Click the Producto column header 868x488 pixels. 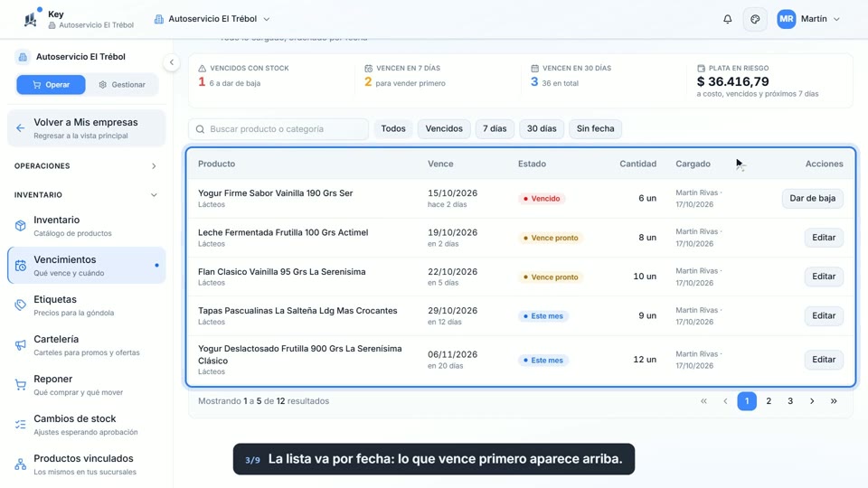pyautogui.click(x=216, y=164)
